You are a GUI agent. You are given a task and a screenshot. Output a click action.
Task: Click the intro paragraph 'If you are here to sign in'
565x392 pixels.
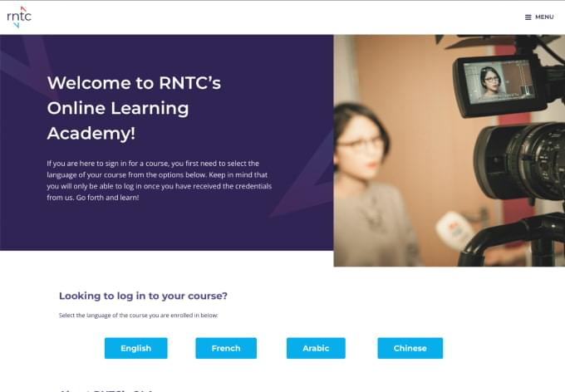(x=160, y=180)
